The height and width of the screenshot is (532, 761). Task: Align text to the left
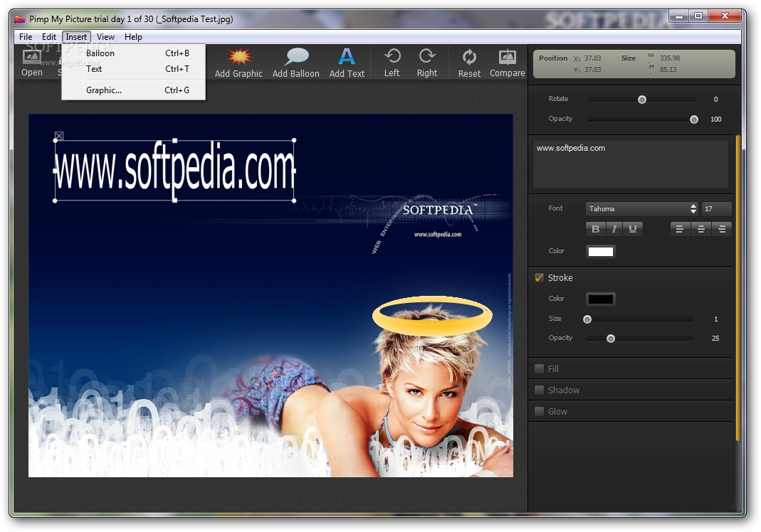pos(680,229)
